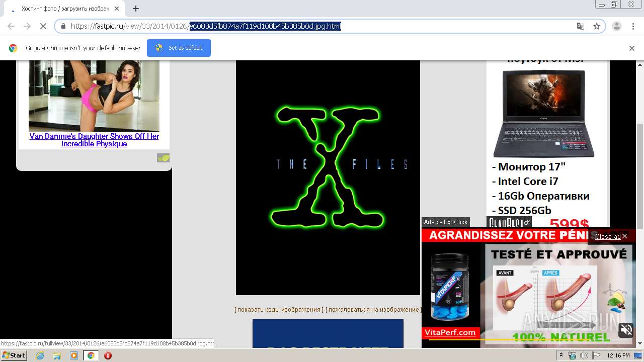Screen dimensions: 644x362
Task: Close the ExoClick video ad
Action: (x=611, y=236)
